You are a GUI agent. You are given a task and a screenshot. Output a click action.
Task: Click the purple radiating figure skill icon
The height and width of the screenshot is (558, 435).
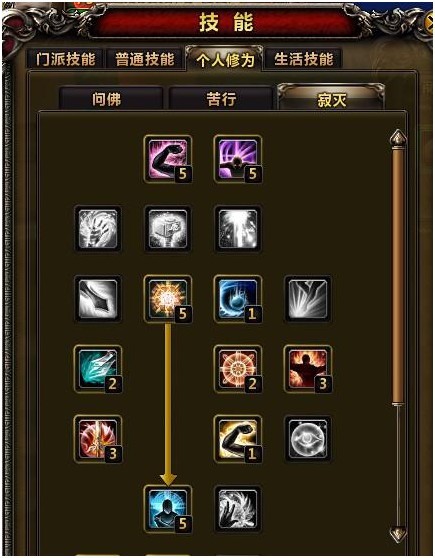click(x=238, y=159)
